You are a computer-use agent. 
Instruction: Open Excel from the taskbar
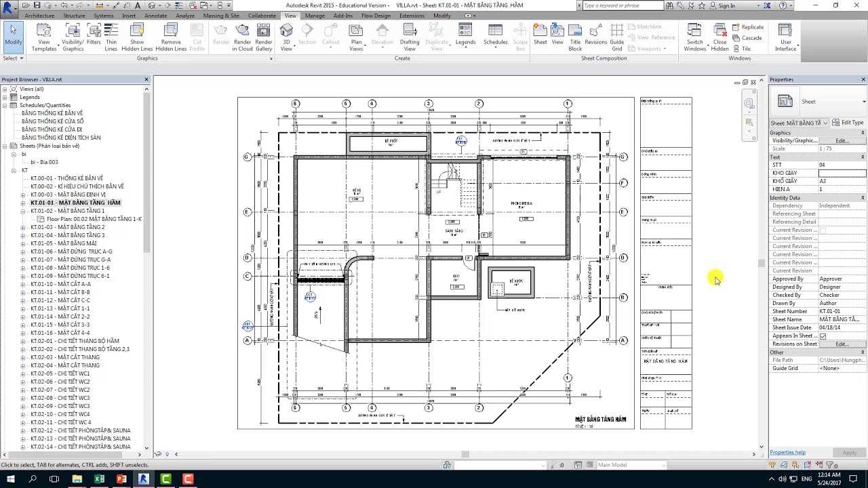pyautogui.click(x=99, y=479)
